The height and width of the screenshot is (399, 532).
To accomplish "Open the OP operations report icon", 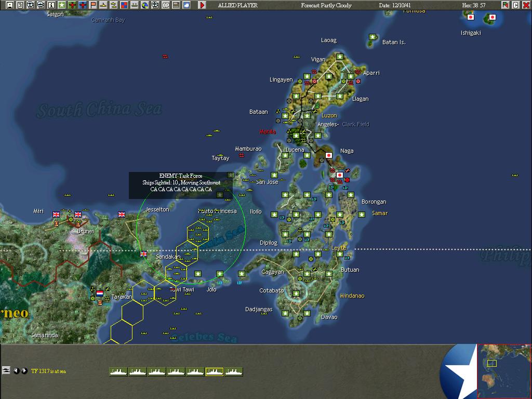I will coord(166,5).
